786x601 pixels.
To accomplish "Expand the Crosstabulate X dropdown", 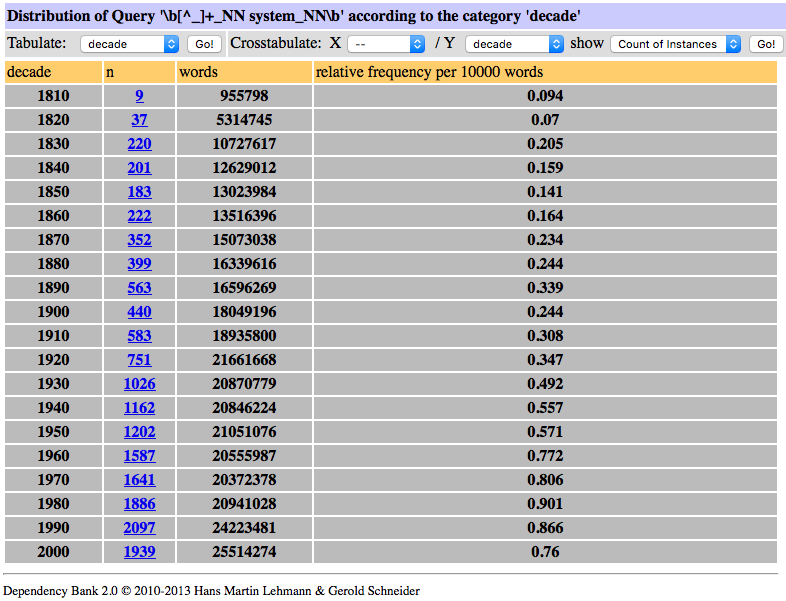I will (388, 44).
